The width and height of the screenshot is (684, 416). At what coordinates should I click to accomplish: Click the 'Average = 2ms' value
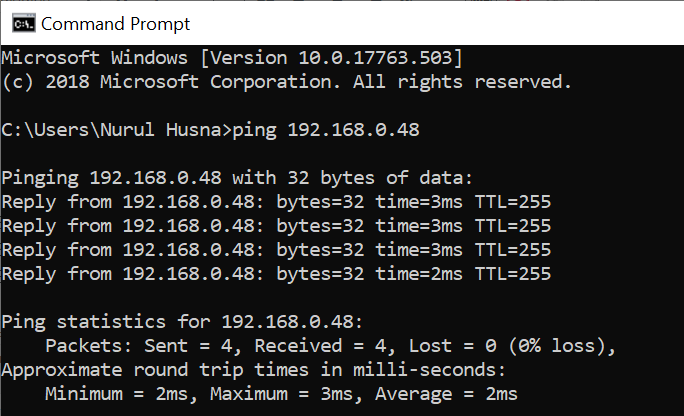(x=446, y=394)
